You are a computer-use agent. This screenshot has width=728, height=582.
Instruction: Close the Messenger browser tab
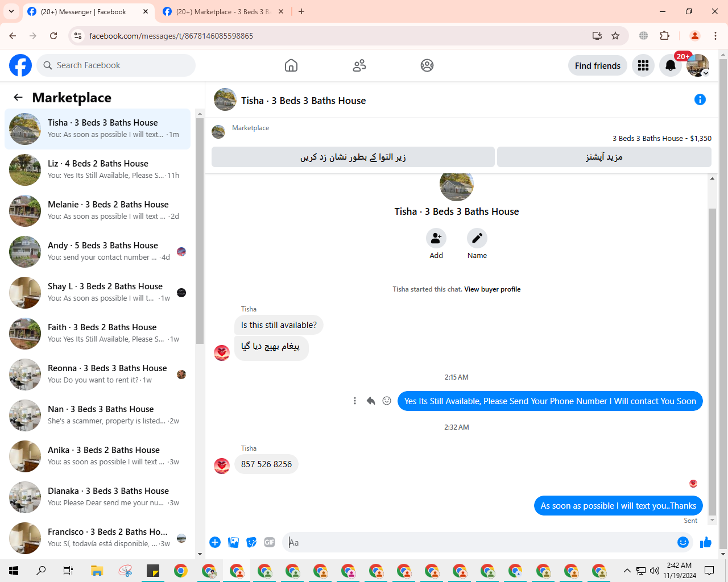pyautogui.click(x=146, y=11)
